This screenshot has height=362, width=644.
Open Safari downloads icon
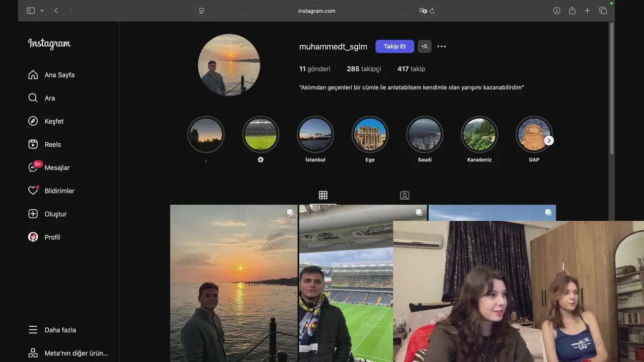pyautogui.click(x=556, y=11)
